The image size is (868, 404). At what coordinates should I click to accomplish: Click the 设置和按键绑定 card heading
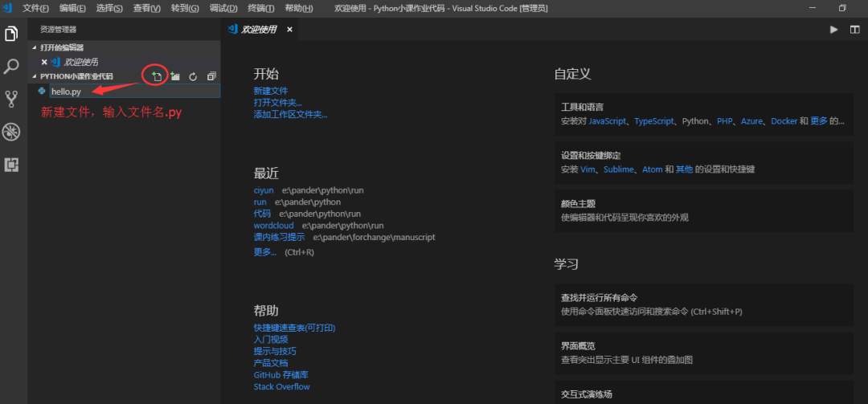click(x=591, y=156)
